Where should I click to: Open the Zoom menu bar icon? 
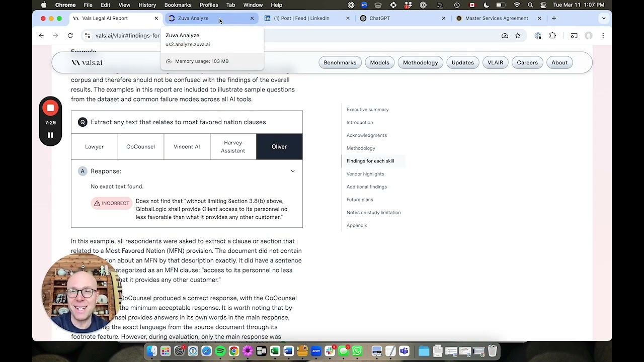coord(364,5)
